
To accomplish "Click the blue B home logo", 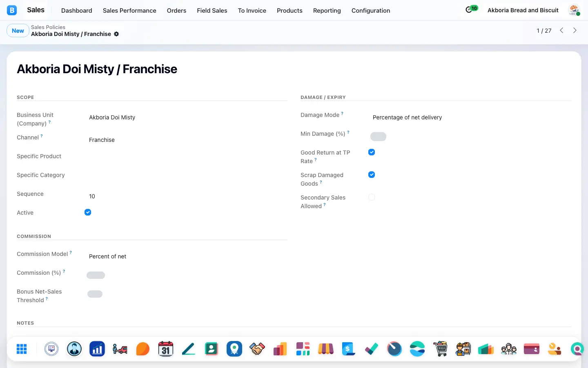I will 12,10.
